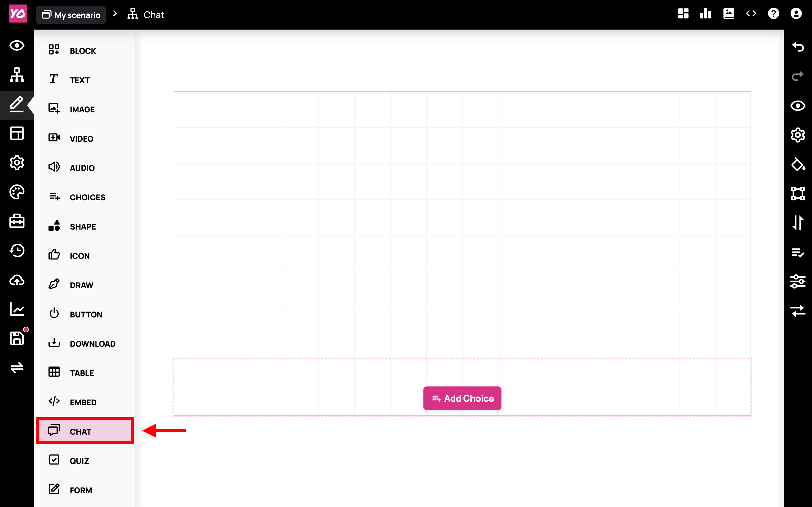Select QUIZ element from the list
812x507 pixels.
80,461
